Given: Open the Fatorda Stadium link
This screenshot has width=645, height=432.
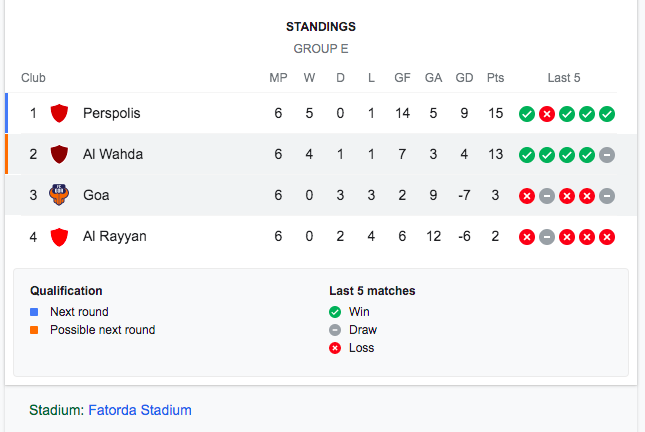Looking at the screenshot, I should 140,410.
